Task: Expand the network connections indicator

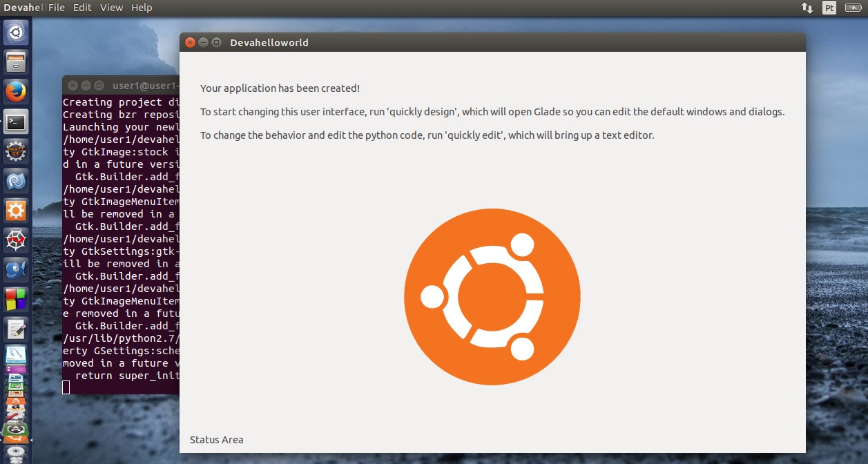Action: [807, 8]
